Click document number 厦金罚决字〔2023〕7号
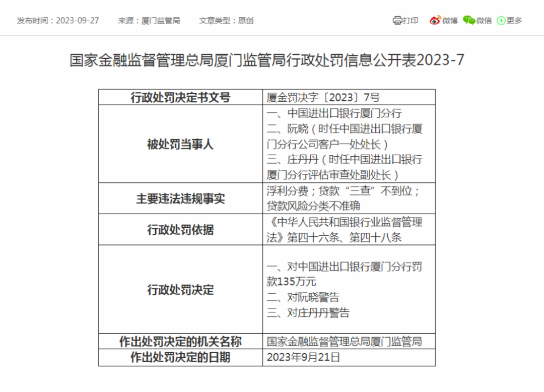Screen dimensions: 544x392 [323, 97]
